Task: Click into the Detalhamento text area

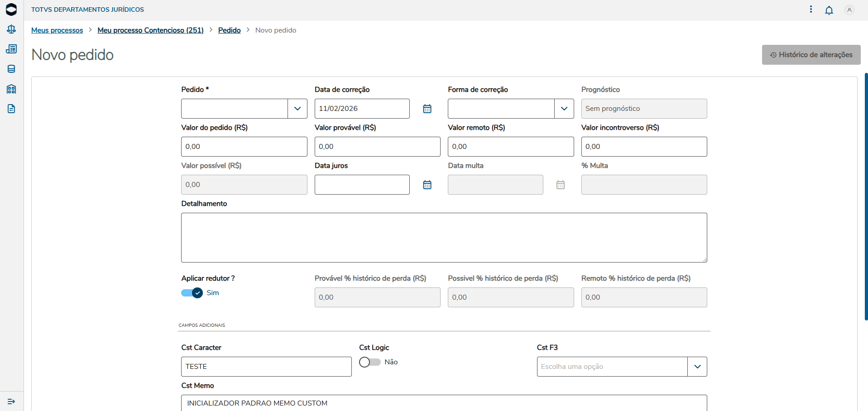Action: 444,238
